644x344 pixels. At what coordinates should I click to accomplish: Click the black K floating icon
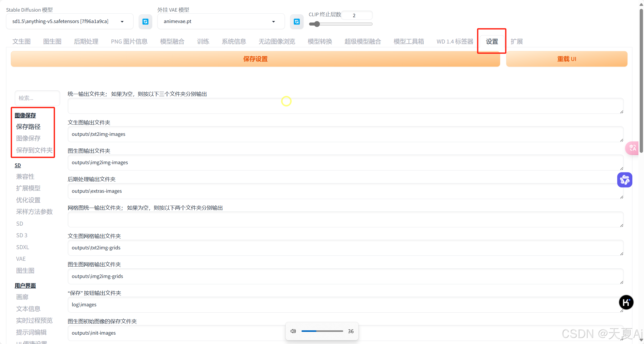626,302
